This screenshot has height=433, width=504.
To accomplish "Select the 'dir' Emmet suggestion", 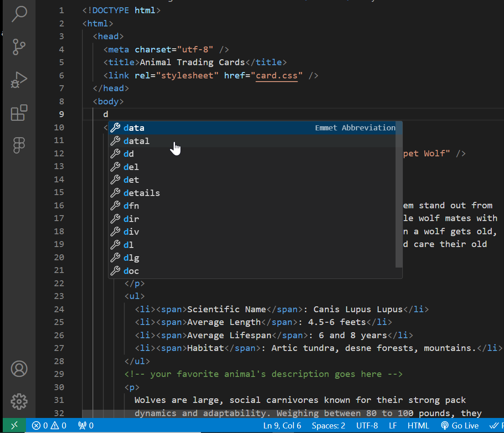I will 252,219.
